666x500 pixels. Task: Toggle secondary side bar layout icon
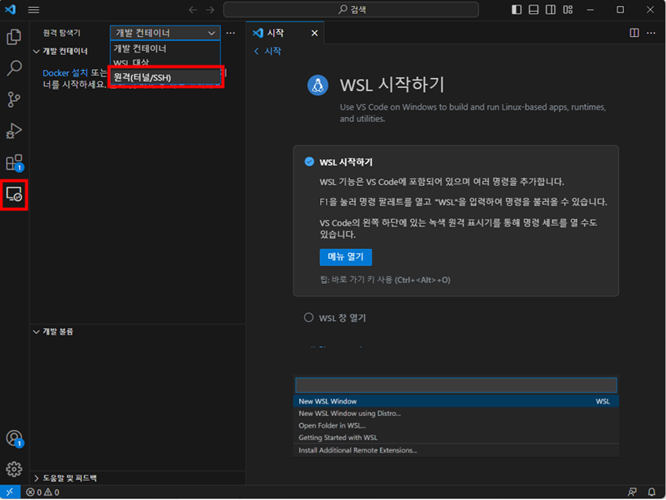(x=550, y=9)
